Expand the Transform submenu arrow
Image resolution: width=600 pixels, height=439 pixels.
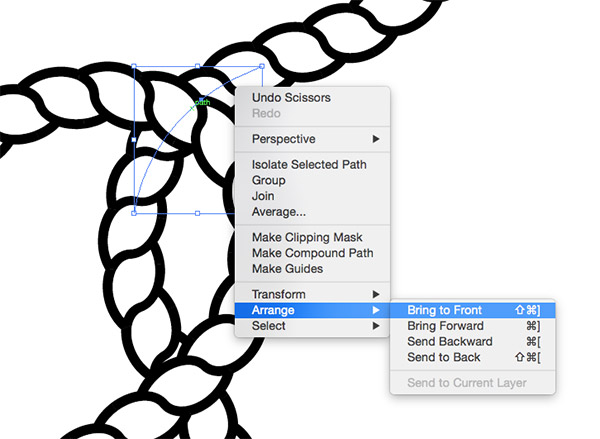coord(376,294)
